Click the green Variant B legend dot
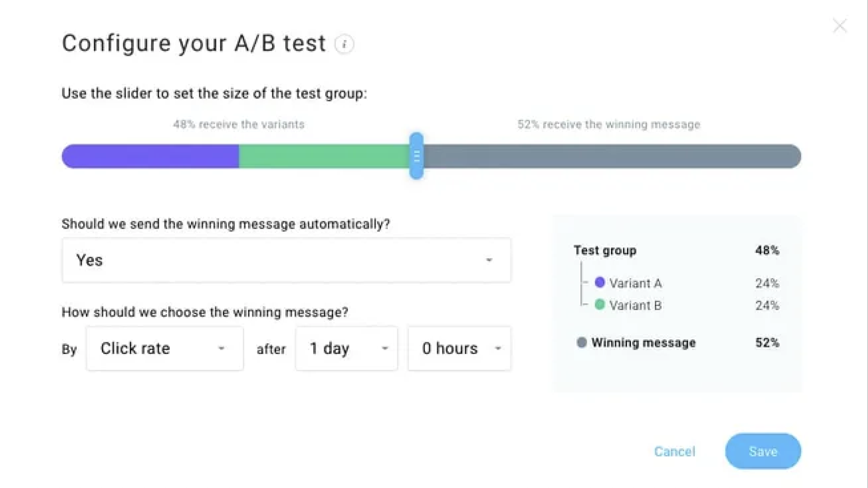The height and width of the screenshot is (488, 868). click(x=600, y=305)
